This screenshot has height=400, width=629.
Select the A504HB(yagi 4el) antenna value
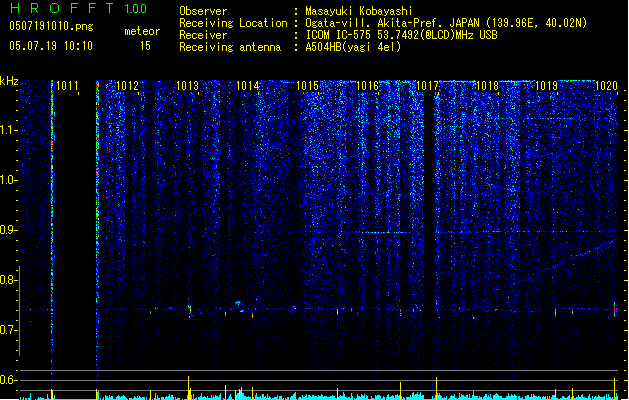pos(353,47)
